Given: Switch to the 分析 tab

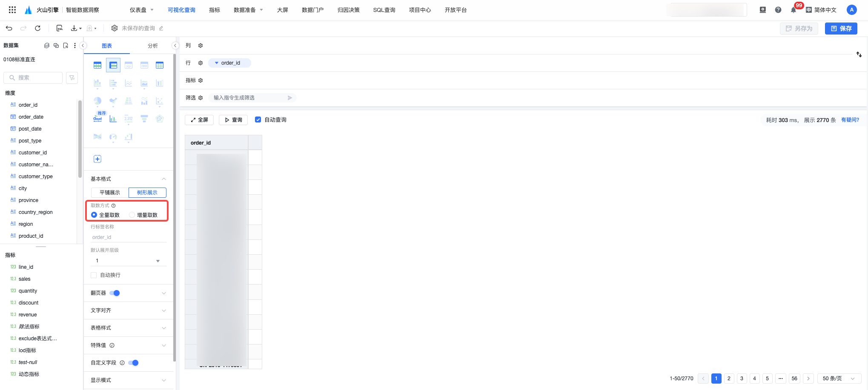Looking at the screenshot, I should click(153, 46).
